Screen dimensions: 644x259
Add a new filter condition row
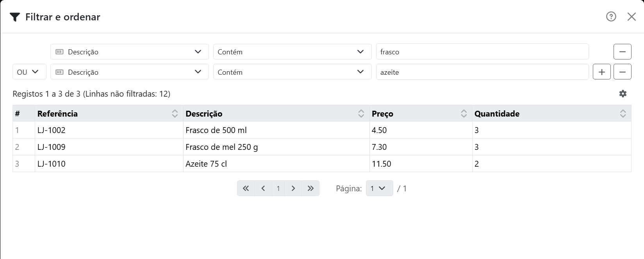(602, 72)
